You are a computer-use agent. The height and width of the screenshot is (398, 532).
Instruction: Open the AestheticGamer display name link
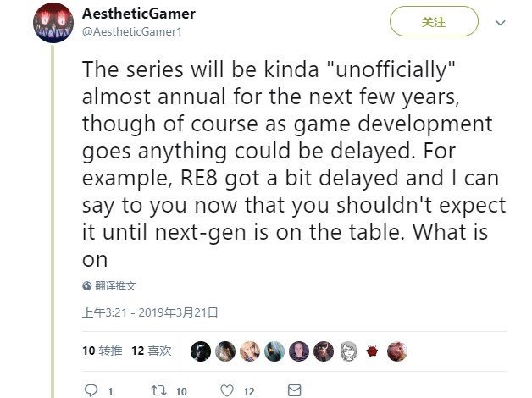click(138, 14)
